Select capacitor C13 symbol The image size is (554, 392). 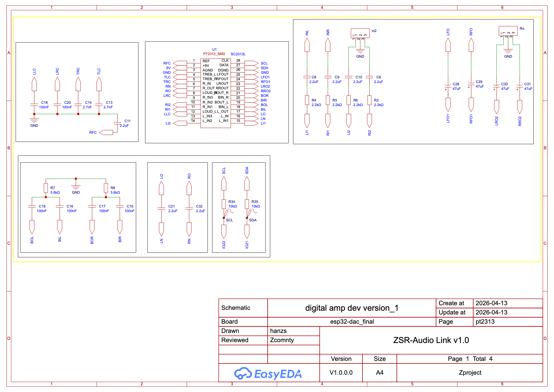pos(99,105)
